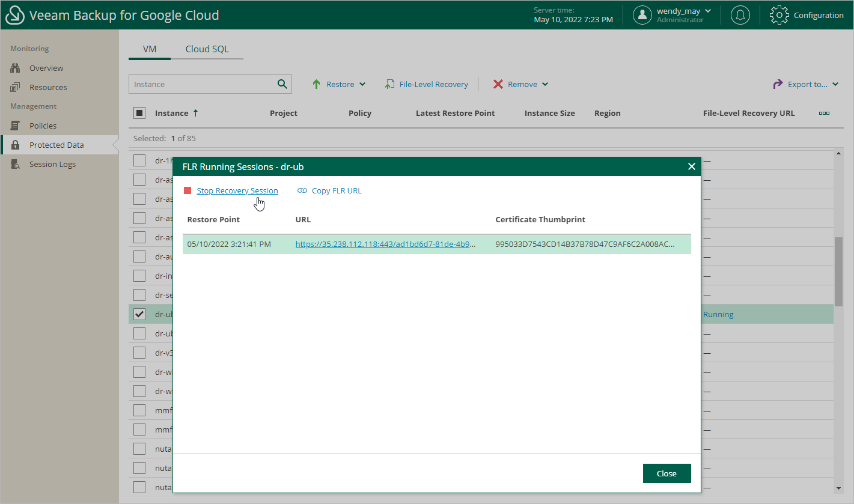The width and height of the screenshot is (854, 504).
Task: Check the dr-v3 row checkbox
Action: coord(139,353)
